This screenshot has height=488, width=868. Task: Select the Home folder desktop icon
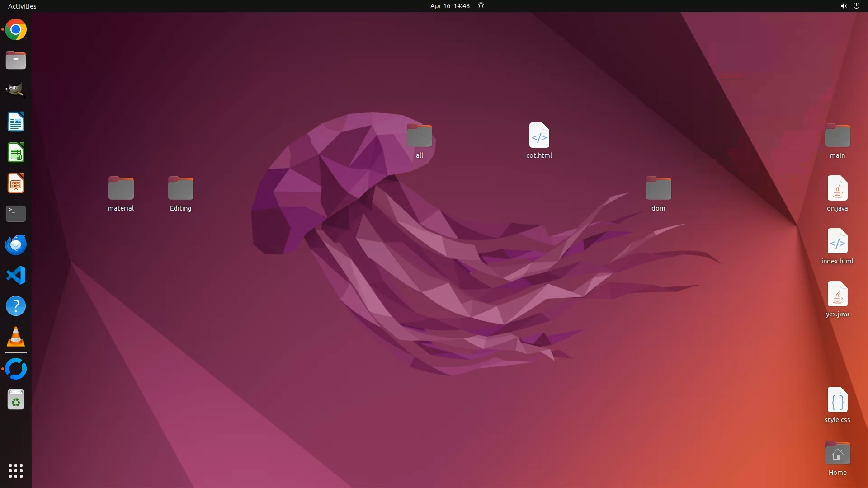point(837,453)
